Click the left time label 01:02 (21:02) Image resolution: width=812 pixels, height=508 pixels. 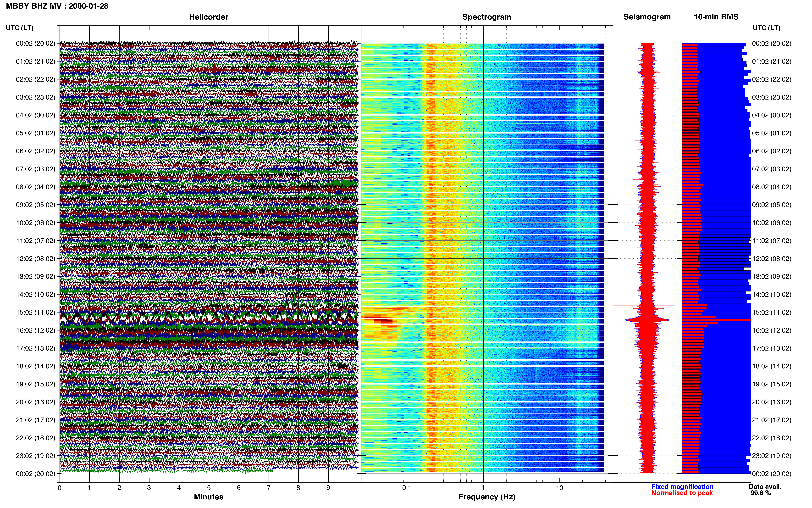pos(36,61)
